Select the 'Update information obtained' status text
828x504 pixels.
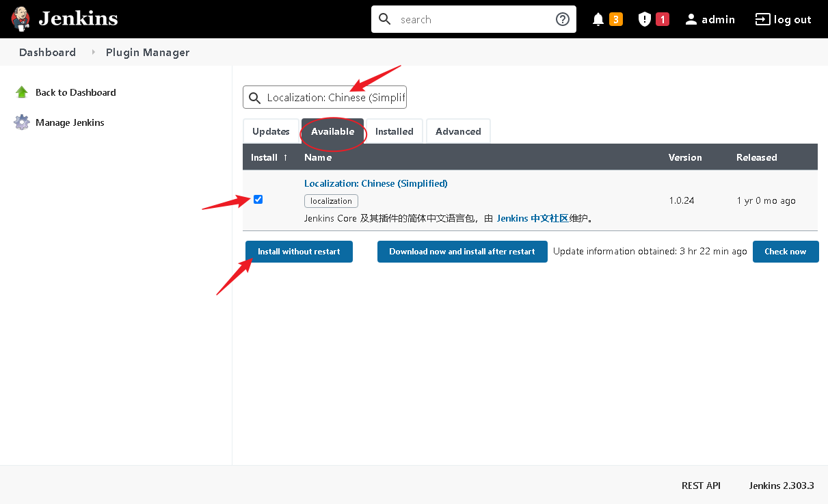click(650, 252)
